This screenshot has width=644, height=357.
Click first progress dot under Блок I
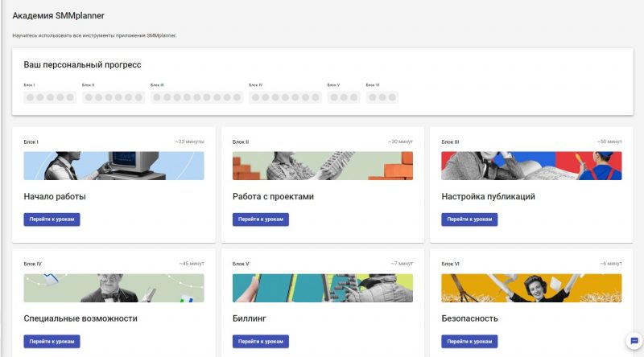pyautogui.click(x=30, y=97)
